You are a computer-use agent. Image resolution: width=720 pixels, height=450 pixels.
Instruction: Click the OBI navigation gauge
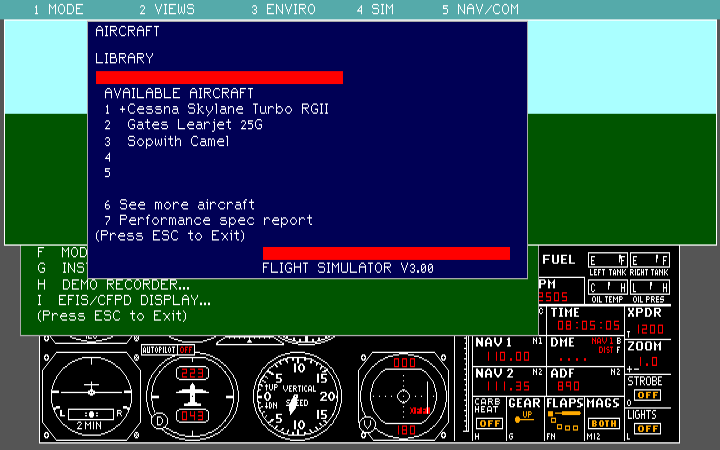(404, 396)
